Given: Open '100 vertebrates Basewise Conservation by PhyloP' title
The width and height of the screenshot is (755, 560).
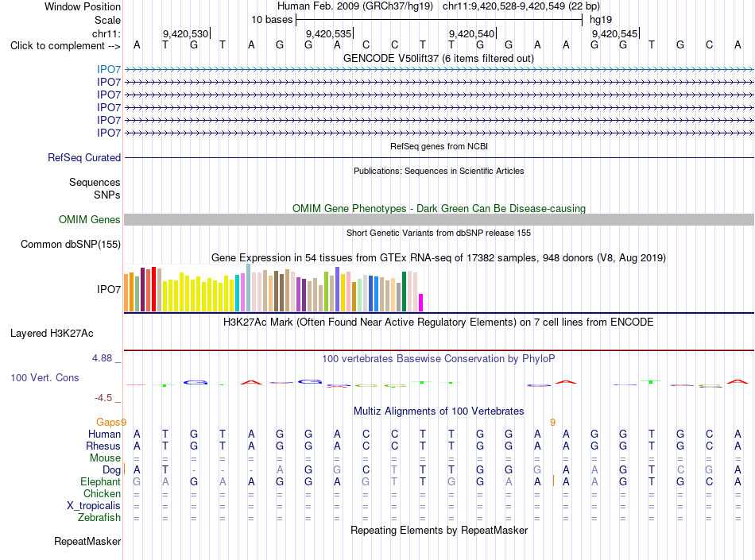Looking at the screenshot, I should click(438, 358).
